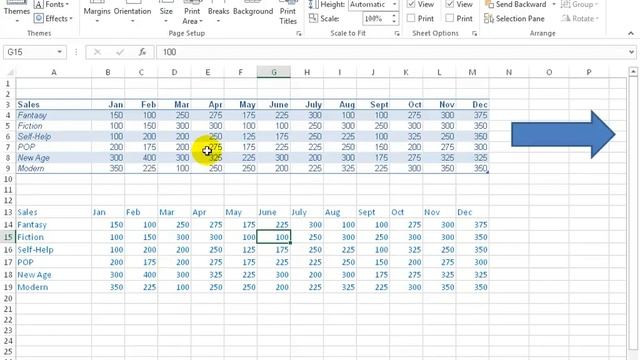Click cell M14 with value 375
This screenshot has width=640, height=360.
(x=472, y=224)
